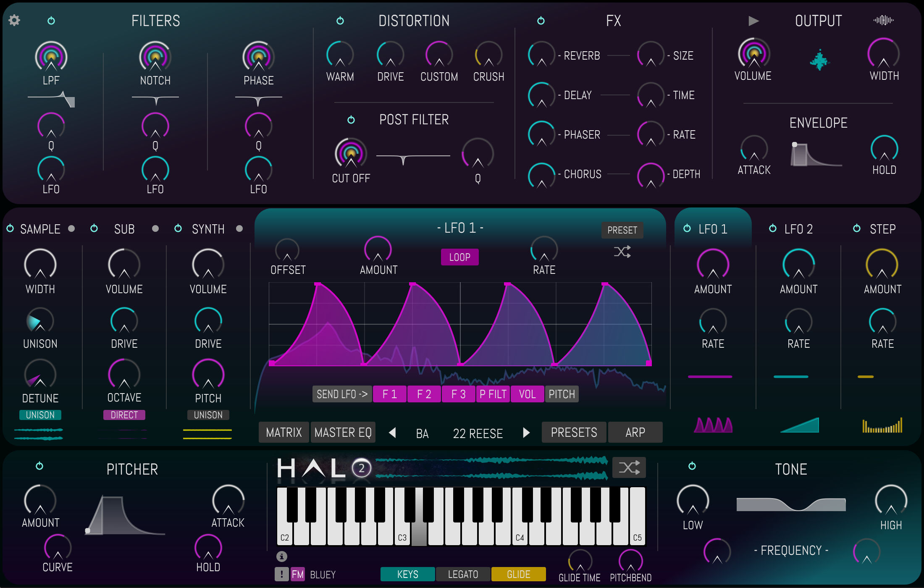
Task: Click the randomize icon beside HALO logo
Action: 629,467
